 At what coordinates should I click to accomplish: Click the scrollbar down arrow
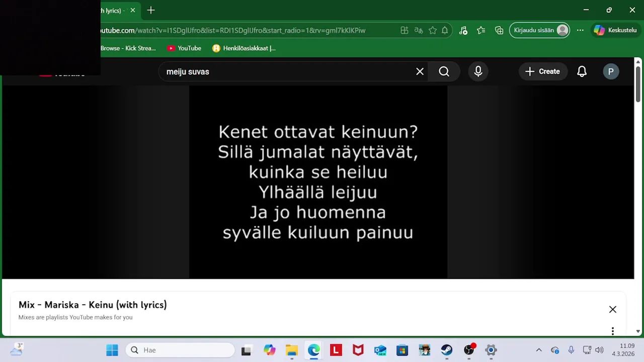[638, 331]
